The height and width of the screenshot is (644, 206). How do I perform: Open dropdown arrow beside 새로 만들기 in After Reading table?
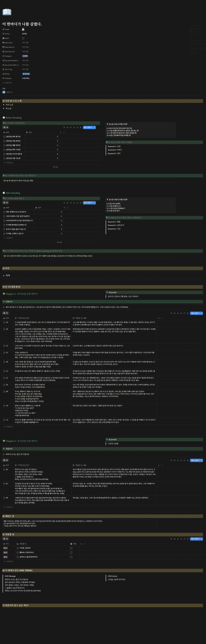(x=95, y=203)
